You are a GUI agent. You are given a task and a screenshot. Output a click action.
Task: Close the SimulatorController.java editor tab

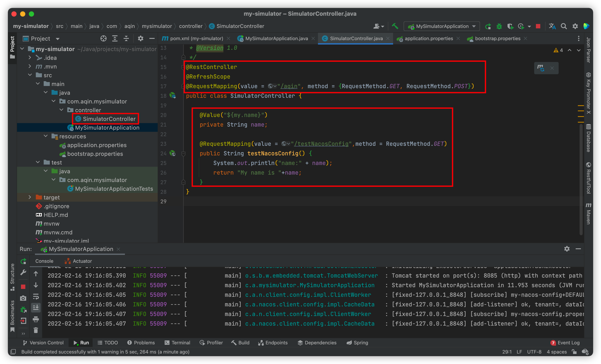coord(388,39)
